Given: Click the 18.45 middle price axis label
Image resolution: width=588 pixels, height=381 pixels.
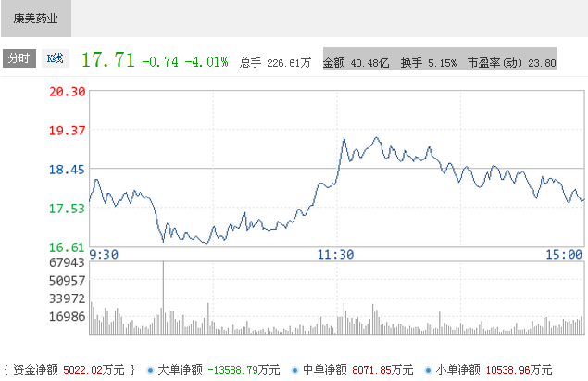Looking at the screenshot, I should (x=67, y=169).
